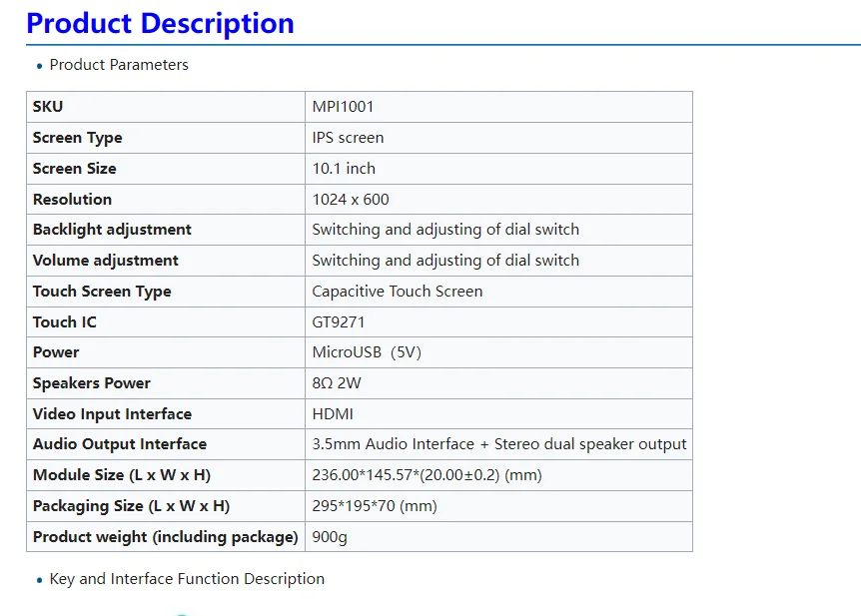Screen dimensions: 861x616
Task: Click the MicroUSB (5V) power value
Action: [367, 352]
